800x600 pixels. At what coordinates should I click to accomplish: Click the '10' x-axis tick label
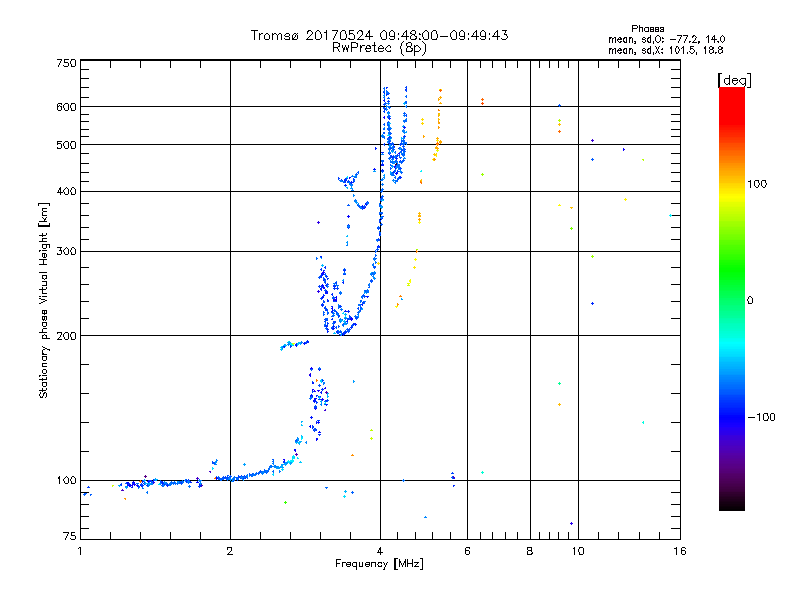pos(578,551)
